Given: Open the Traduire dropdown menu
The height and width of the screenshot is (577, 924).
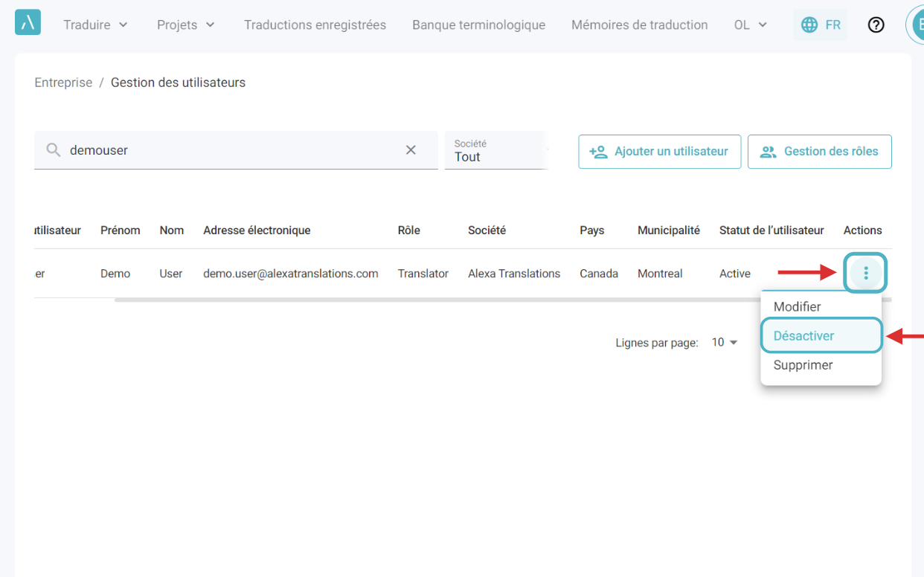Looking at the screenshot, I should point(95,25).
